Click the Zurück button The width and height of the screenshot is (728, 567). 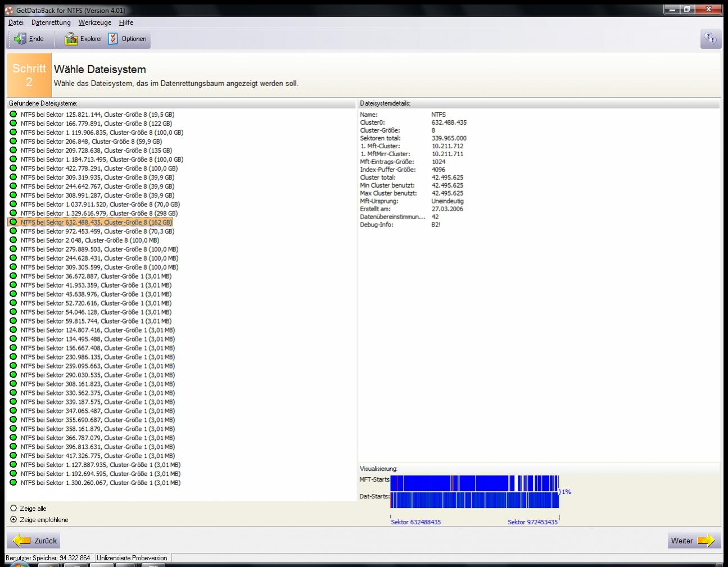[34, 541]
